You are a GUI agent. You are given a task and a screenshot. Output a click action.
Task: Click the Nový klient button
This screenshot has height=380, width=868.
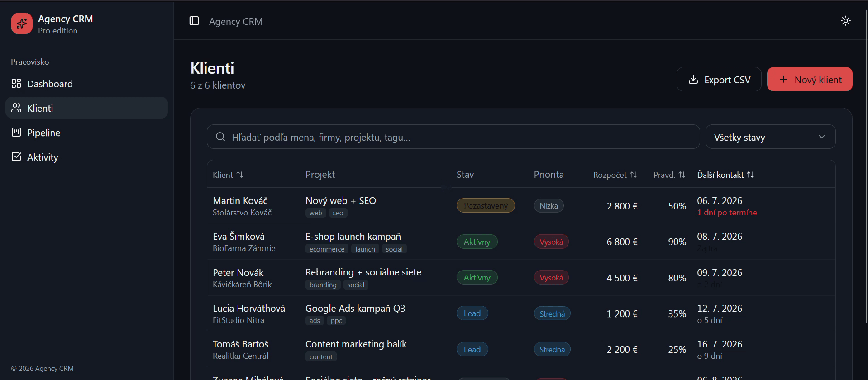(810, 80)
